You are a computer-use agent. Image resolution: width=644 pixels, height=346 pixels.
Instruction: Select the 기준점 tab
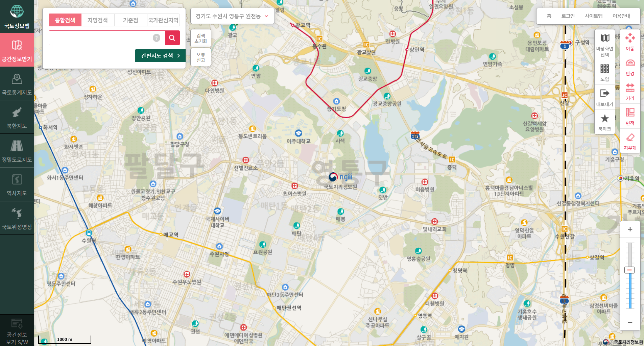[130, 20]
